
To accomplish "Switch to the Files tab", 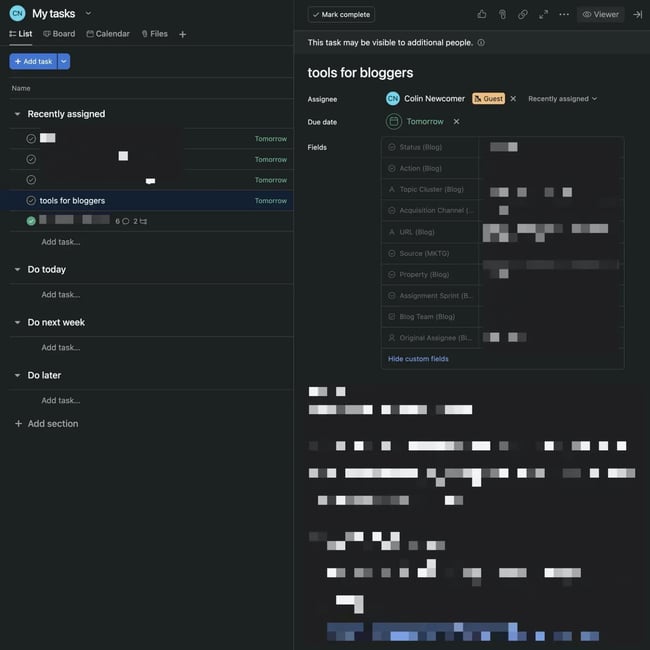I will pyautogui.click(x=155, y=34).
